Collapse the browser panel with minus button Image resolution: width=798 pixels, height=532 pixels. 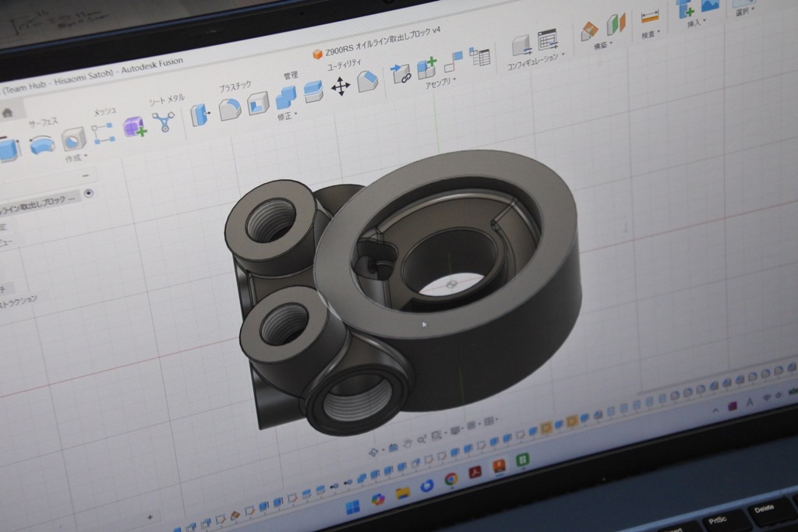(x=84, y=176)
